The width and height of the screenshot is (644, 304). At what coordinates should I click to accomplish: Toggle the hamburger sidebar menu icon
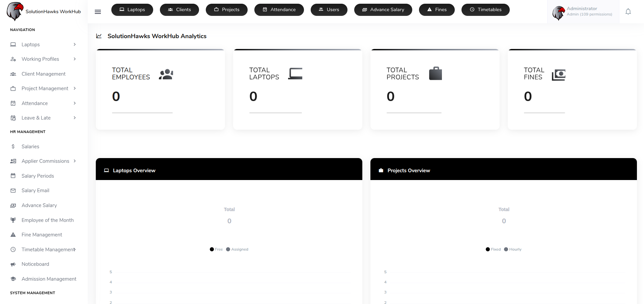(x=98, y=12)
